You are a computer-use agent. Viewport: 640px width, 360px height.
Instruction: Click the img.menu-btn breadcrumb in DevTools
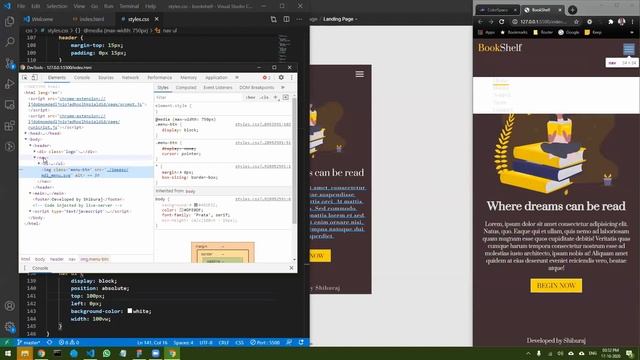(94, 259)
